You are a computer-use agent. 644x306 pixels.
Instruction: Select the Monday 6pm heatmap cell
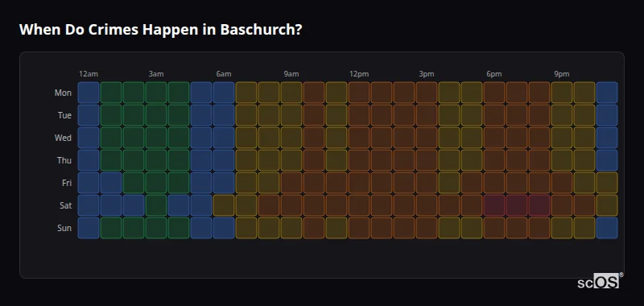(494, 93)
